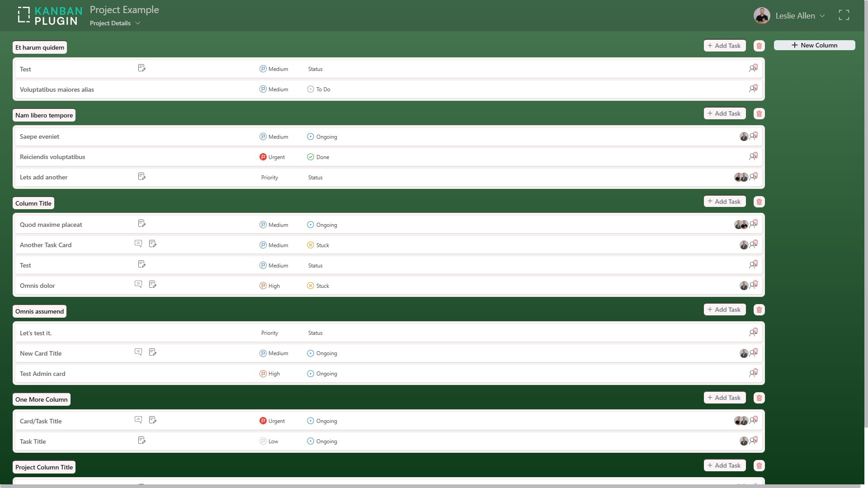Image resolution: width=868 pixels, height=488 pixels.
Task: Click the Ongoing status icon on Test Admin card
Action: 310,374
